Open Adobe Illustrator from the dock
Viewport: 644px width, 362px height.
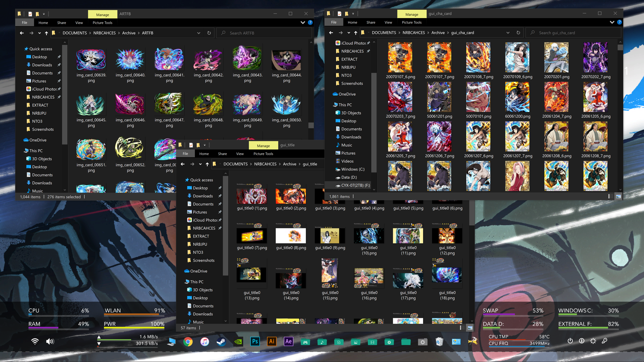point(272,342)
